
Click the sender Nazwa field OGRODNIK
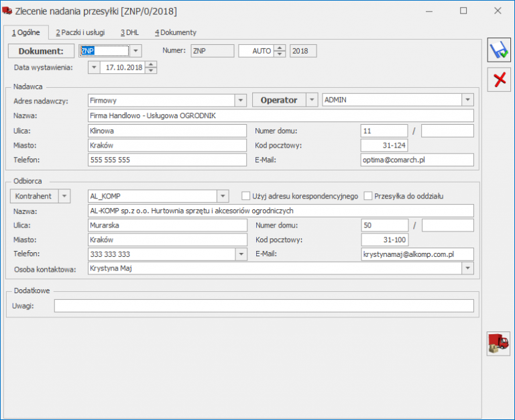click(x=281, y=115)
